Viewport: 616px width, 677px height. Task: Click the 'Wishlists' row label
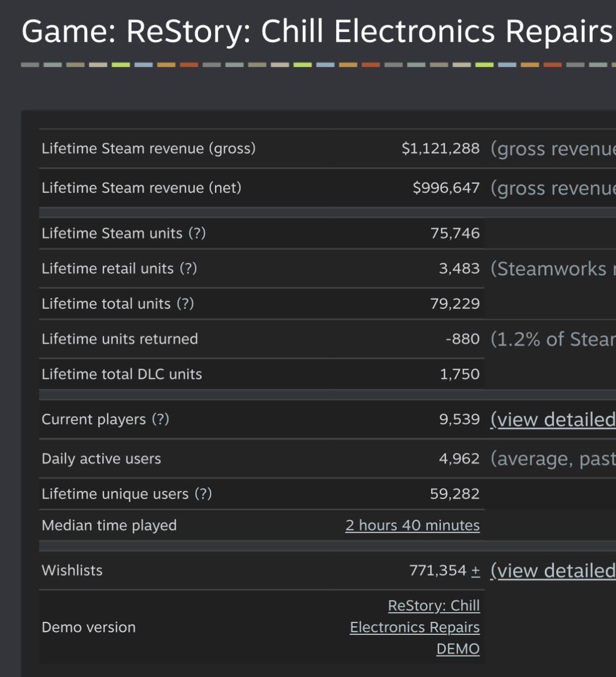pyautogui.click(x=72, y=571)
